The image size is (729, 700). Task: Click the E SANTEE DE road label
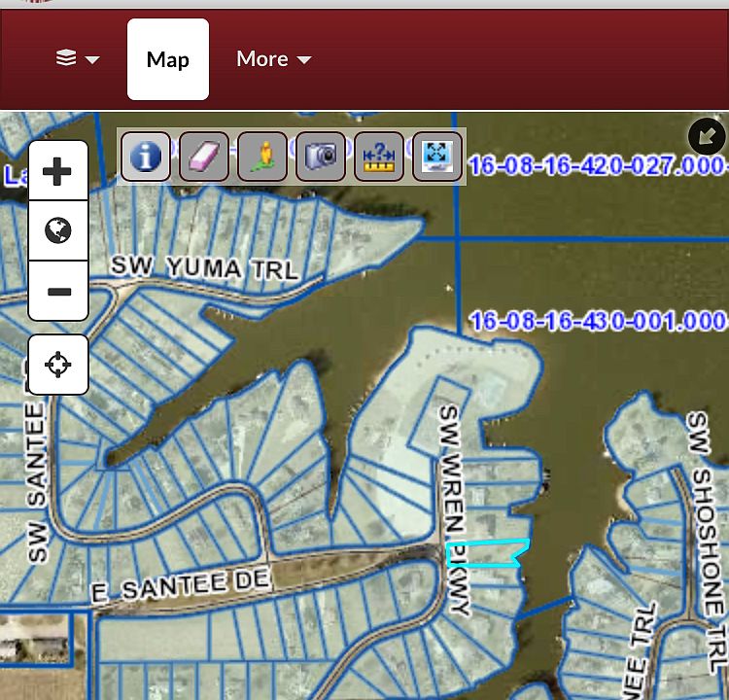[181, 585]
